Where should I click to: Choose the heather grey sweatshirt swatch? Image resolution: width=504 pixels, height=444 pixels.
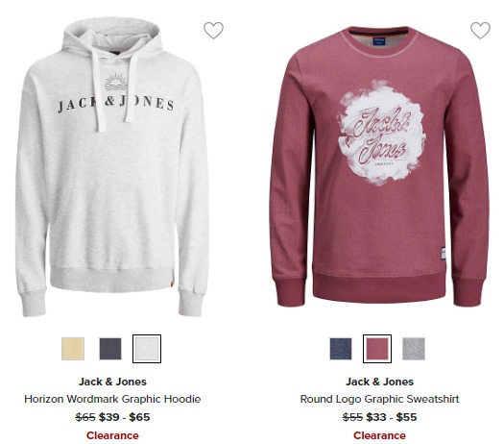coord(414,349)
